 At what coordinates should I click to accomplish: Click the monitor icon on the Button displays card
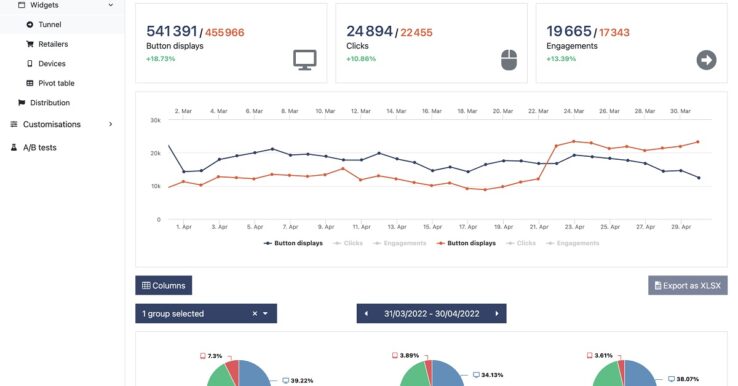point(305,60)
